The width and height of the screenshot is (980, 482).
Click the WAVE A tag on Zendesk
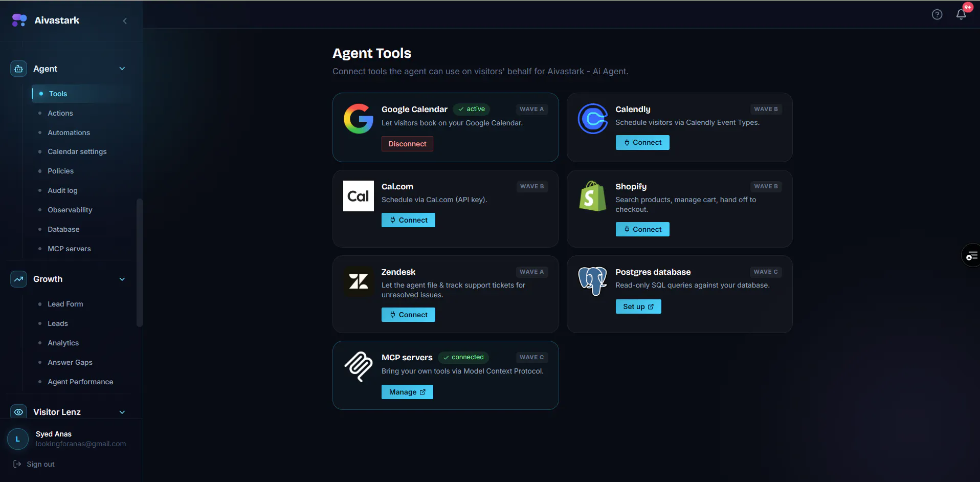[532, 272]
